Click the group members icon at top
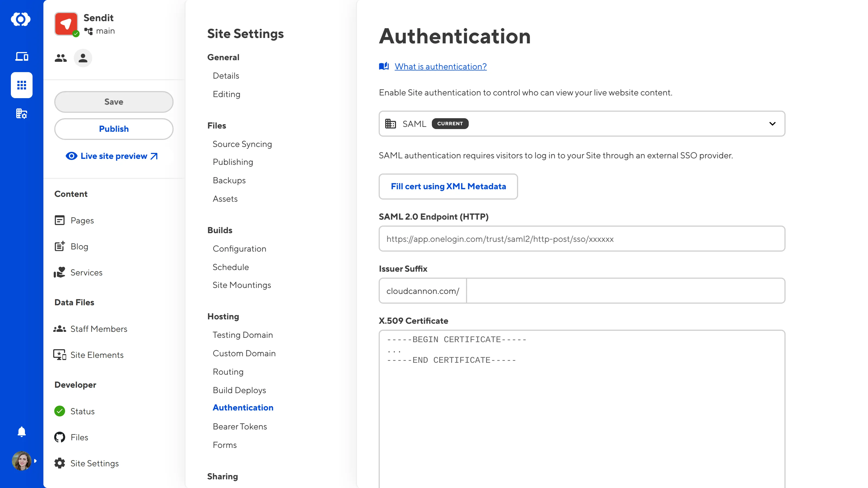This screenshot has height=488, width=868. point(60,58)
